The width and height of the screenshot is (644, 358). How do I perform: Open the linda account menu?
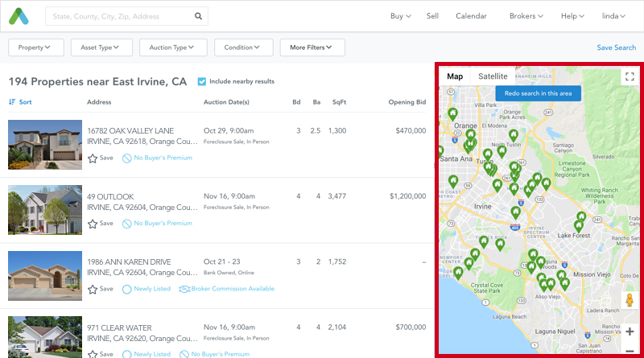pos(613,16)
